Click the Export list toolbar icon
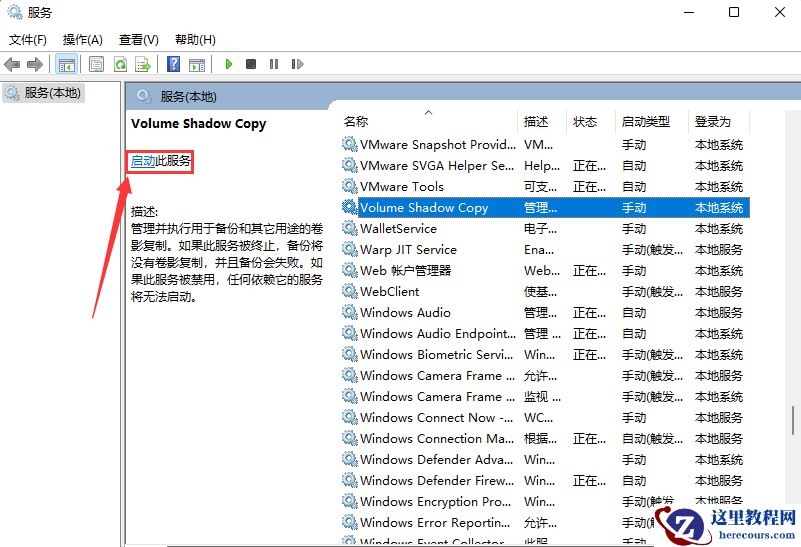 143,64
